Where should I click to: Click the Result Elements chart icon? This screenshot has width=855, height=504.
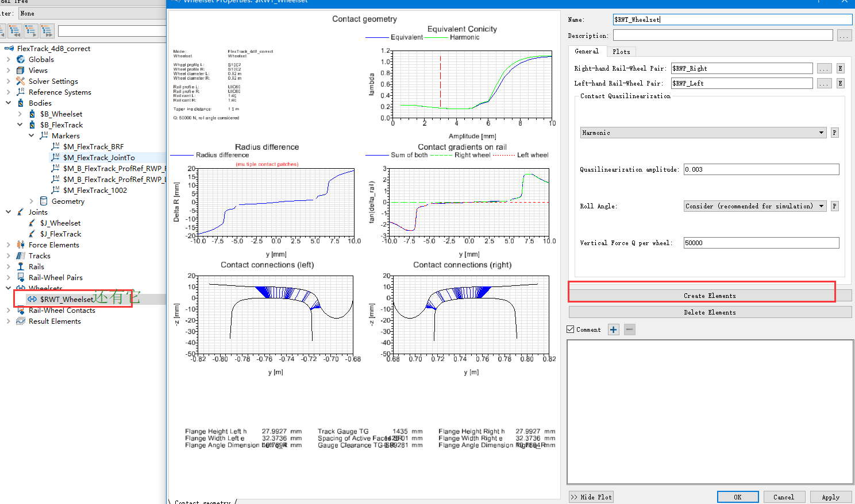click(x=21, y=321)
